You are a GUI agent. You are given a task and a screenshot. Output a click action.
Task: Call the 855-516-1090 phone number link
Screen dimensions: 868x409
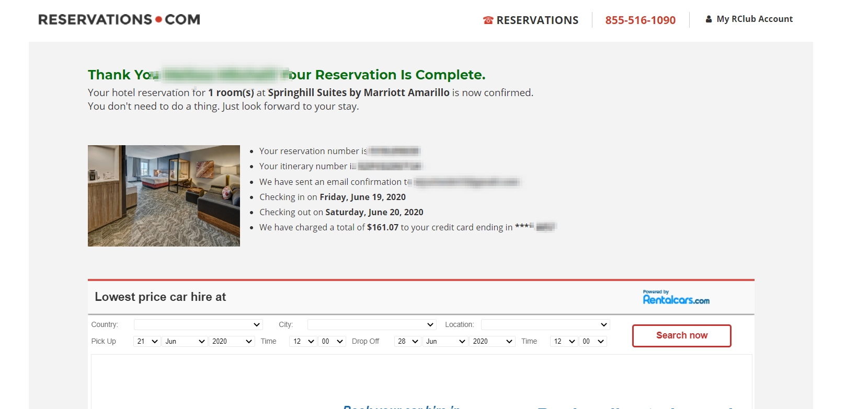pos(640,20)
